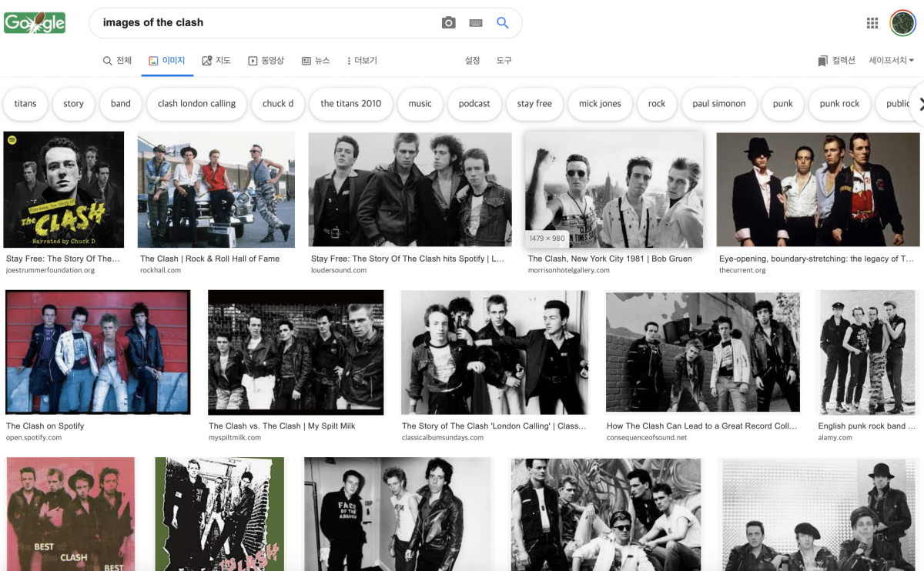Open the 뉴스 tab
This screenshot has width=924, height=571.
(316, 61)
